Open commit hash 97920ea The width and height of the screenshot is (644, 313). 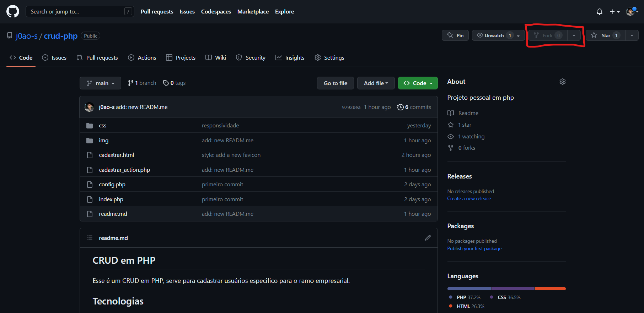click(x=351, y=107)
